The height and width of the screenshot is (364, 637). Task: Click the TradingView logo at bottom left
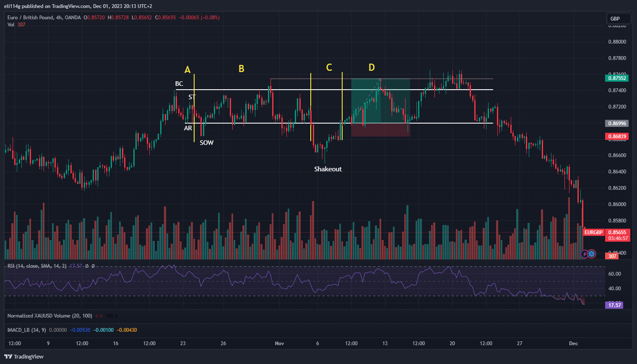(24, 356)
